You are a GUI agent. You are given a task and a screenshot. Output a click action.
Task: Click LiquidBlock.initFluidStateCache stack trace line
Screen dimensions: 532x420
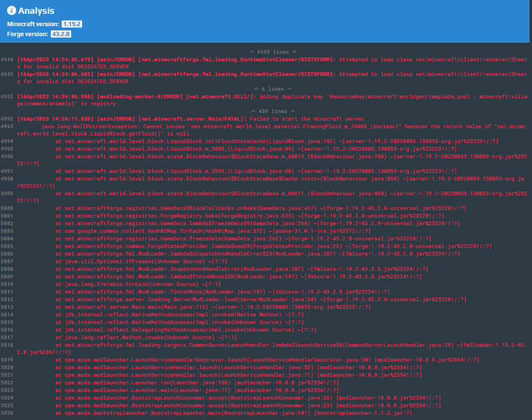277,142
